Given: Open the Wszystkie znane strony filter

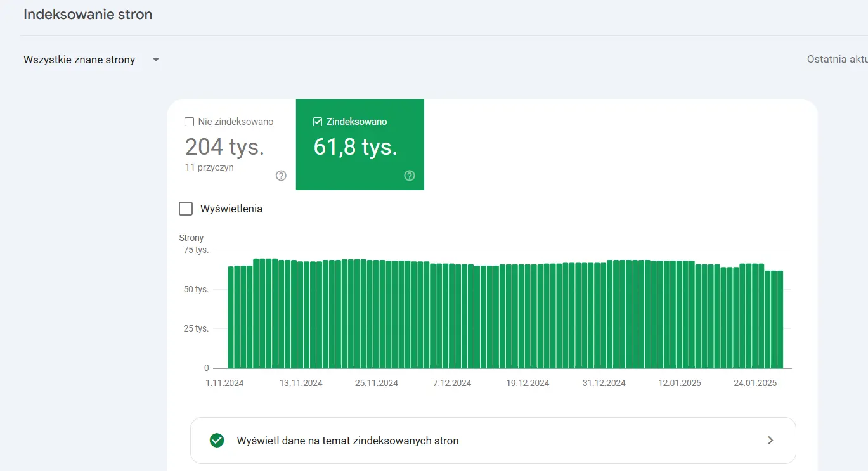Looking at the screenshot, I should (x=79, y=60).
